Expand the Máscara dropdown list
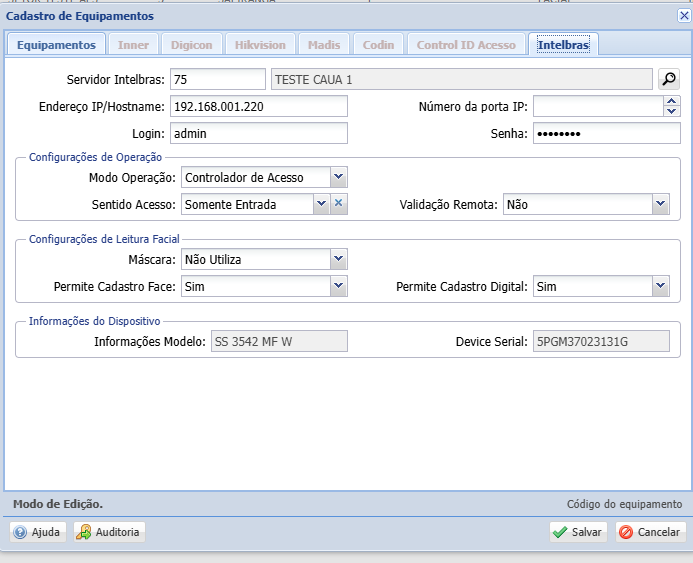Image resolution: width=693 pixels, height=563 pixels. pyautogui.click(x=338, y=260)
